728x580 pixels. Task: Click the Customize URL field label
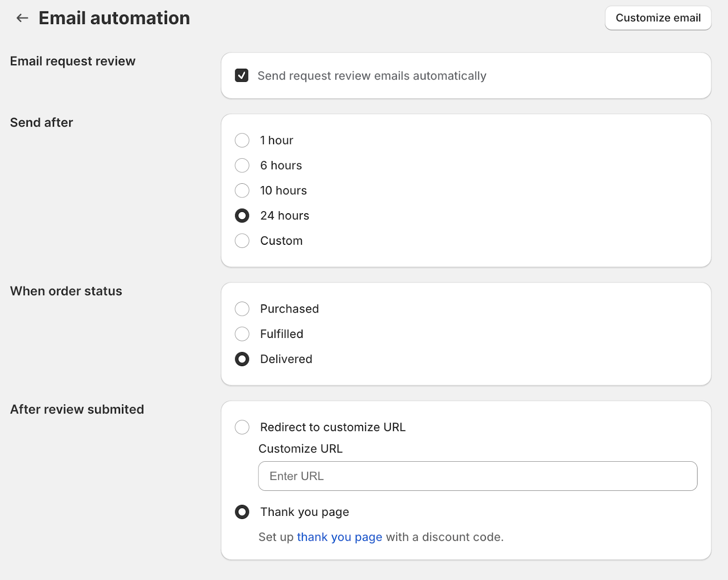click(x=300, y=449)
